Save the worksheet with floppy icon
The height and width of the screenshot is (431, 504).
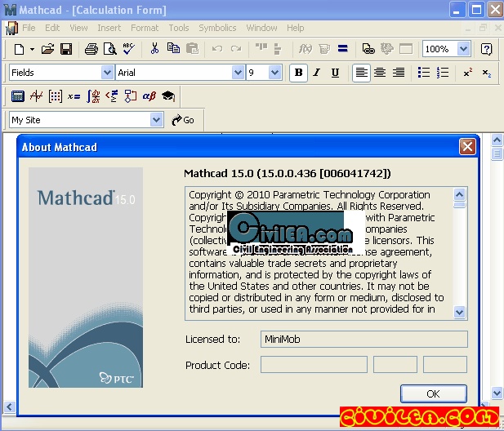66,49
